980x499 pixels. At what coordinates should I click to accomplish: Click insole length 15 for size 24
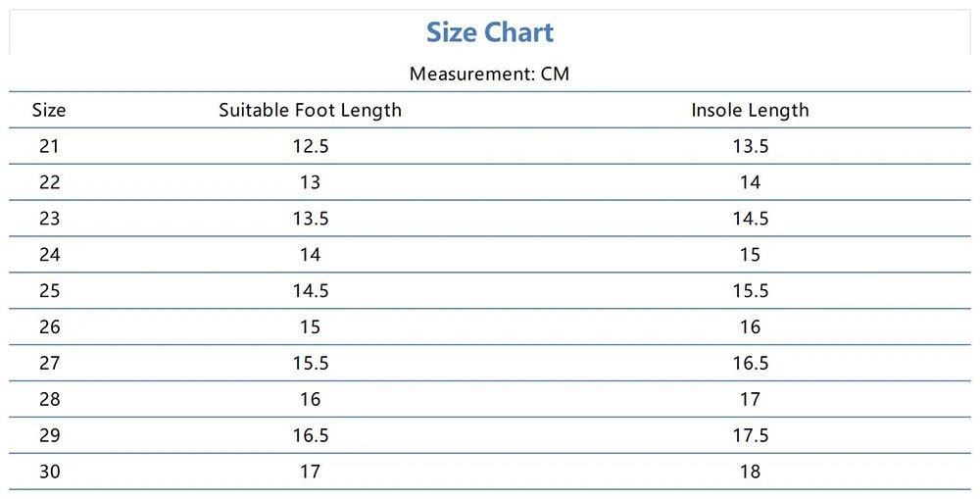[x=750, y=255]
